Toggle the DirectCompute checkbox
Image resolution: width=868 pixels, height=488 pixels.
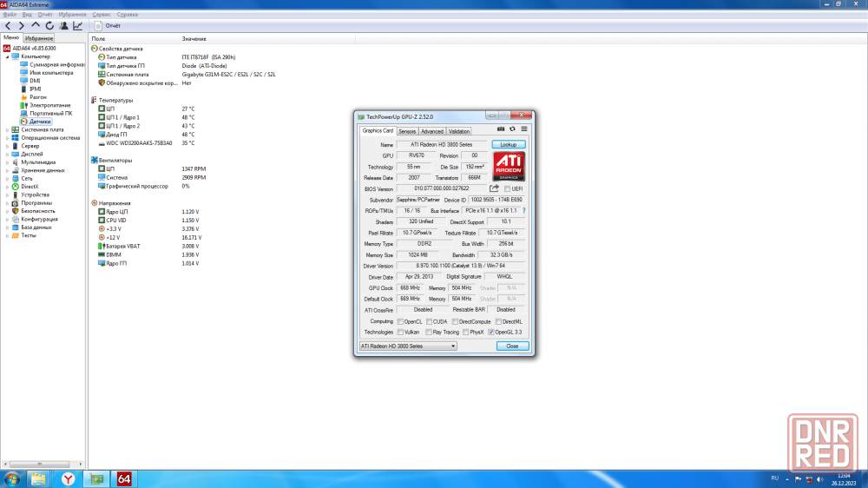point(455,321)
